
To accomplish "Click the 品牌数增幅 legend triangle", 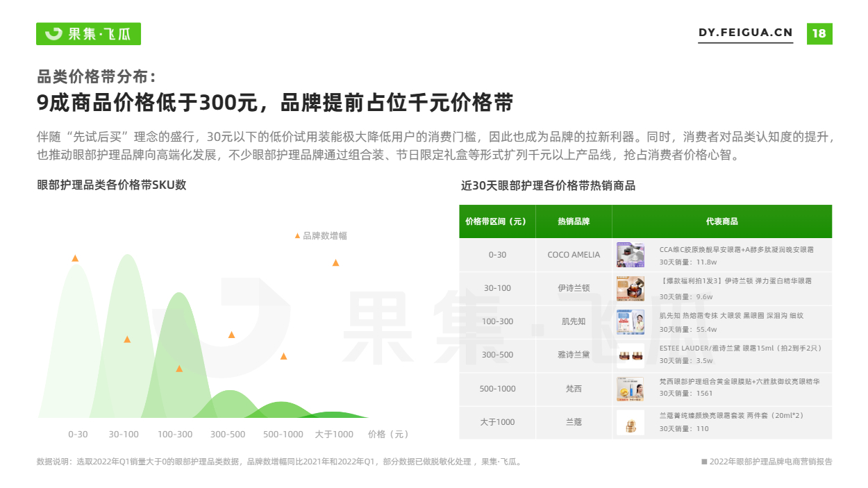I will pos(297,236).
